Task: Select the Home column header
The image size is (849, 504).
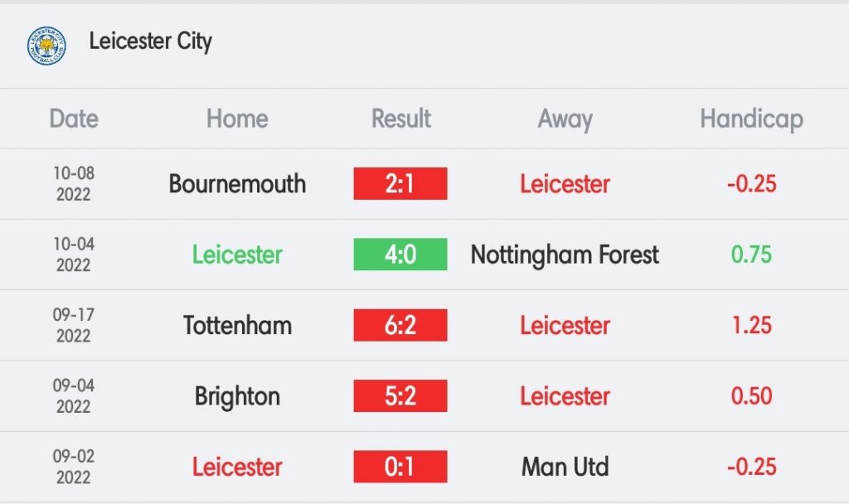Action: (237, 119)
